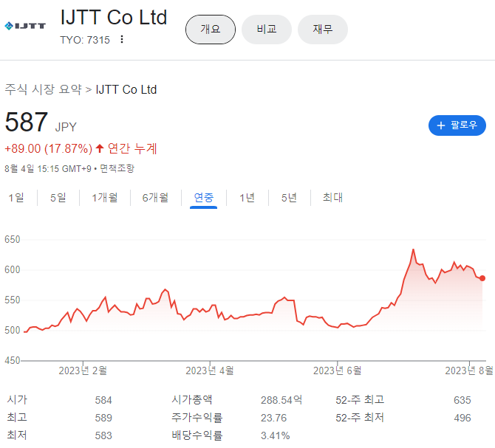
Task: Show the 1년 chart range
Action: [247, 198]
